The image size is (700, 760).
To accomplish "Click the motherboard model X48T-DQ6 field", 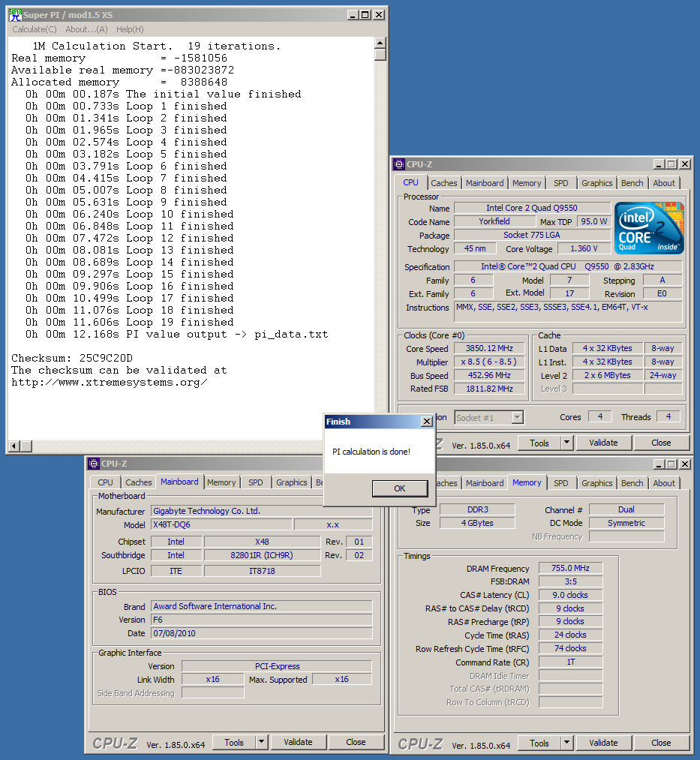I will click(221, 524).
